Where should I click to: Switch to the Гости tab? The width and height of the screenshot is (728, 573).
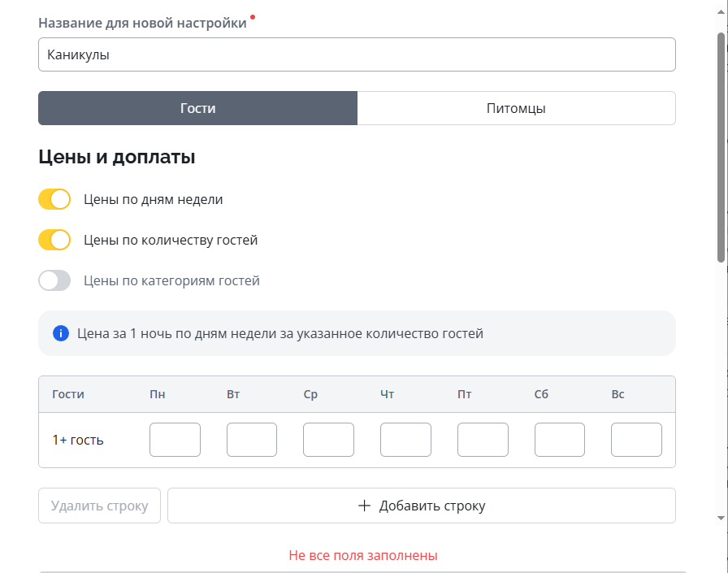(197, 108)
